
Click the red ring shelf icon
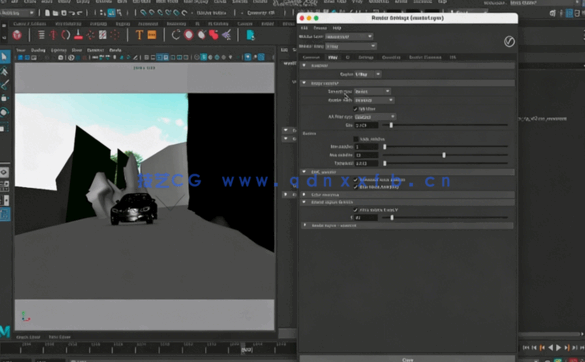(189, 35)
